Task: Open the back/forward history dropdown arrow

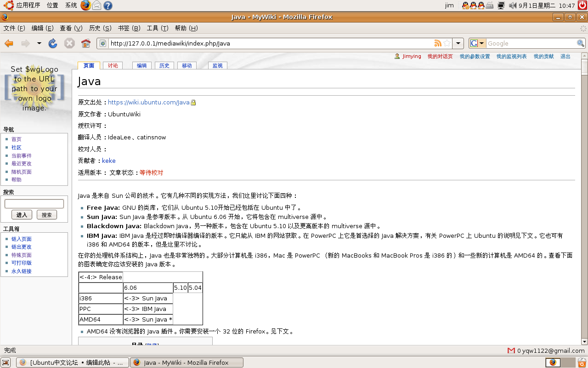Action: (39, 43)
